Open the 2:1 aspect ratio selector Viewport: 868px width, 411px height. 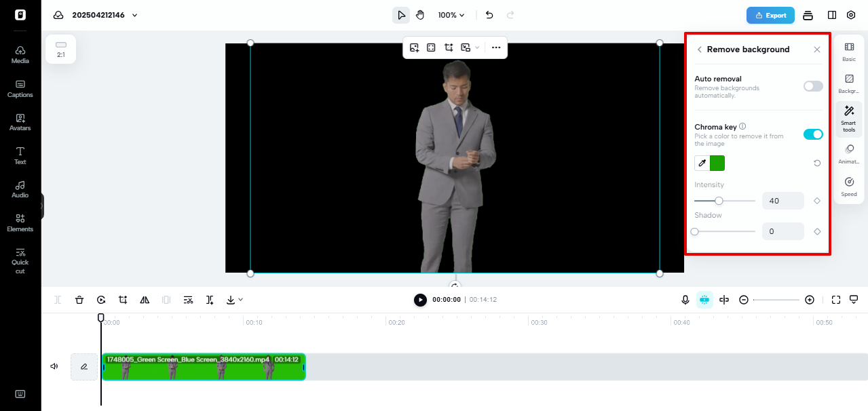point(61,50)
